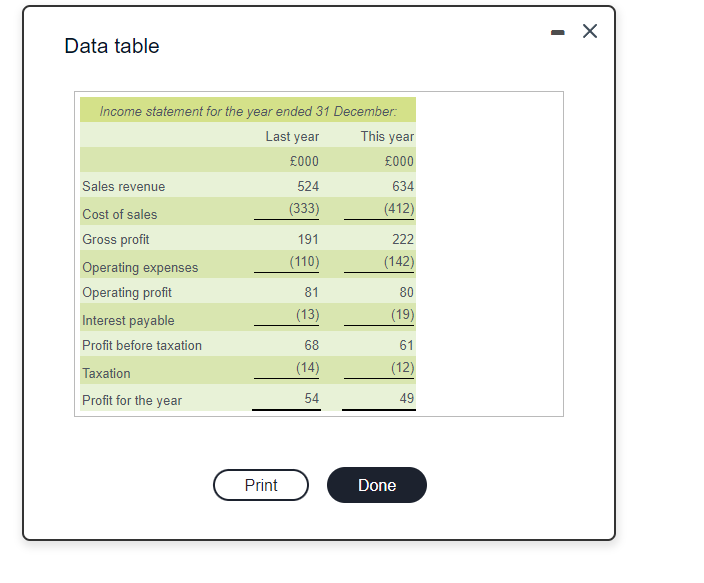704x583 pixels.
Task: Select this year taxation value (12)
Action: tap(402, 367)
